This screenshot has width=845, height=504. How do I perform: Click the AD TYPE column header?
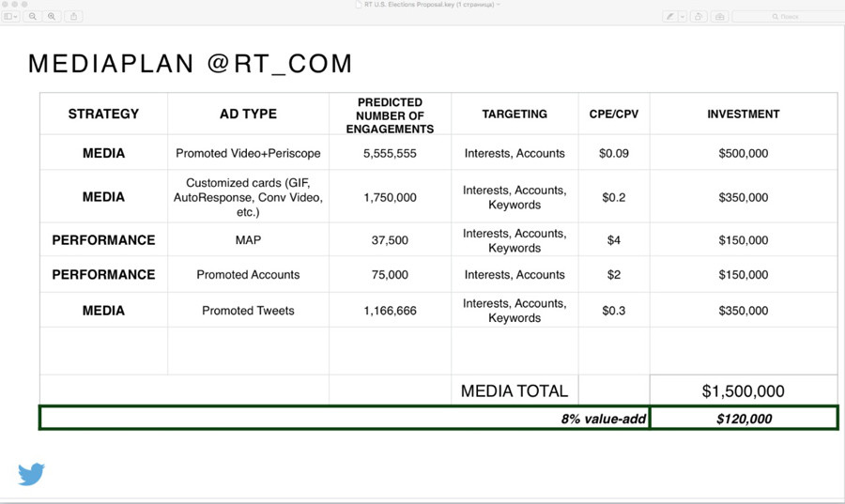248,115
